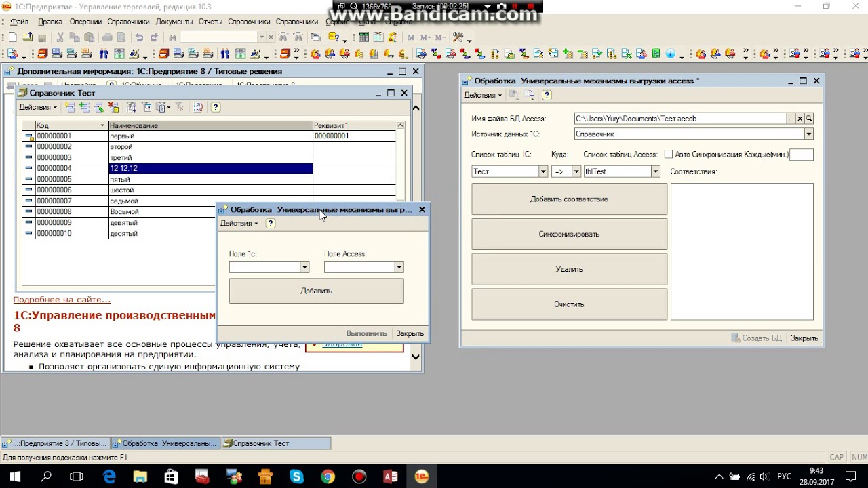Open the Calendar icon in main toolbar
This screenshot has width=868, height=488.
click(x=378, y=37)
